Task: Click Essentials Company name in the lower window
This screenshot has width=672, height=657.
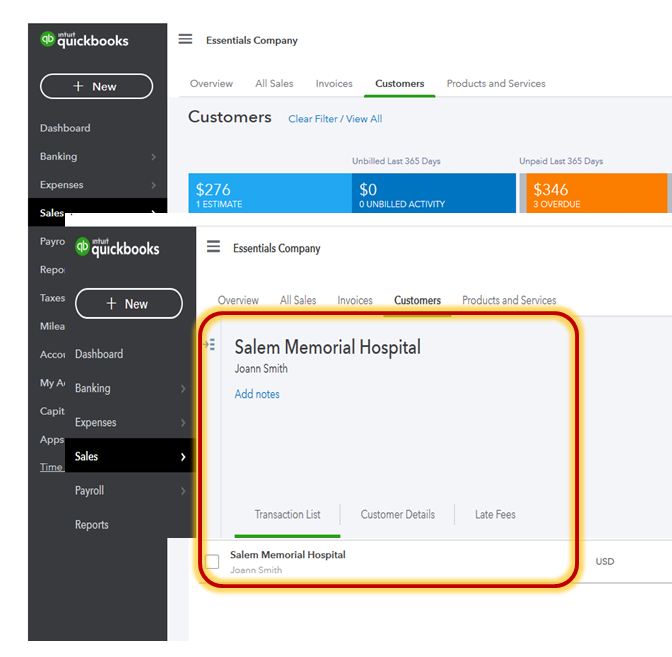Action: (x=277, y=248)
